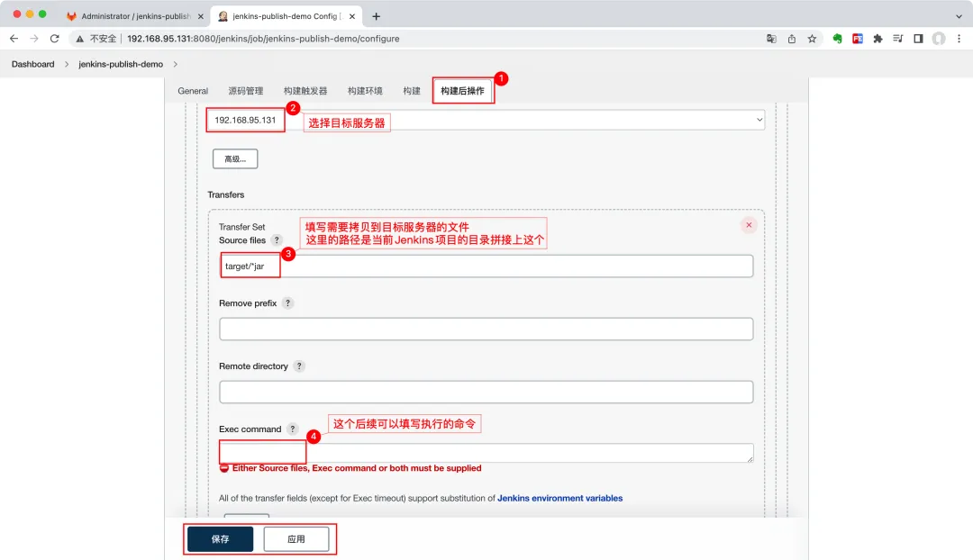
Task: Click the Remote directory input field
Action: click(x=486, y=392)
